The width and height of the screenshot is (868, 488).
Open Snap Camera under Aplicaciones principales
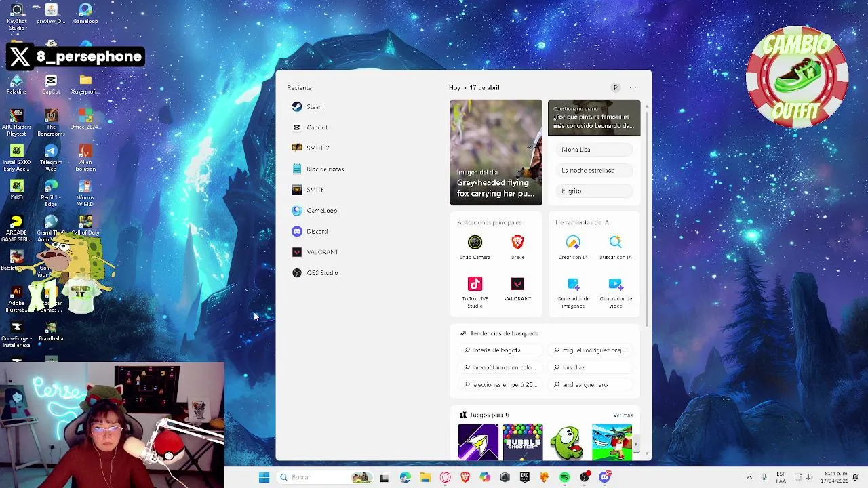point(475,247)
